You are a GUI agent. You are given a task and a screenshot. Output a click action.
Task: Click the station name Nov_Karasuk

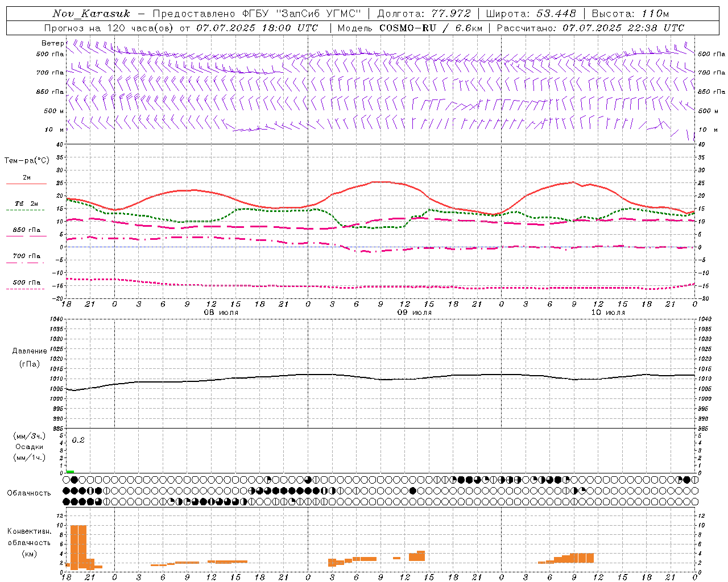point(92,14)
